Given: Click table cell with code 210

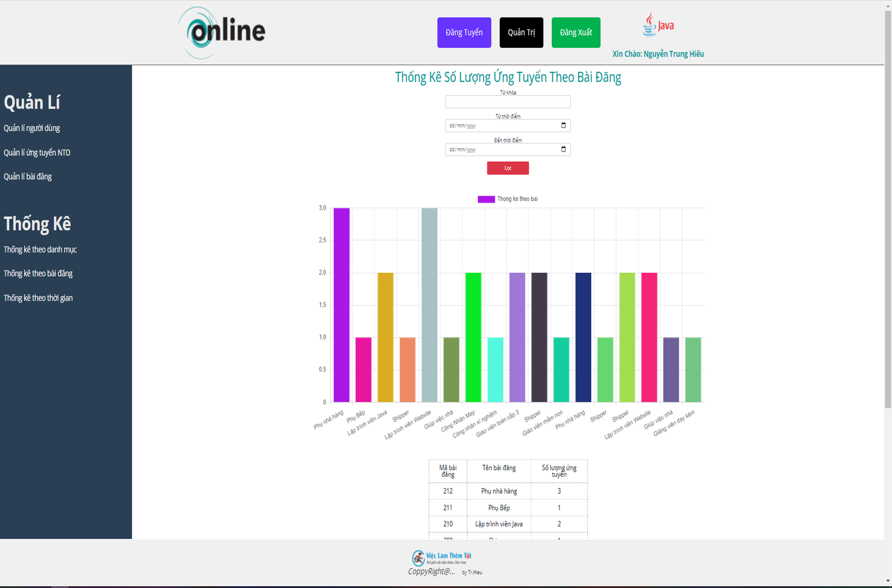Looking at the screenshot, I should click(x=448, y=524).
